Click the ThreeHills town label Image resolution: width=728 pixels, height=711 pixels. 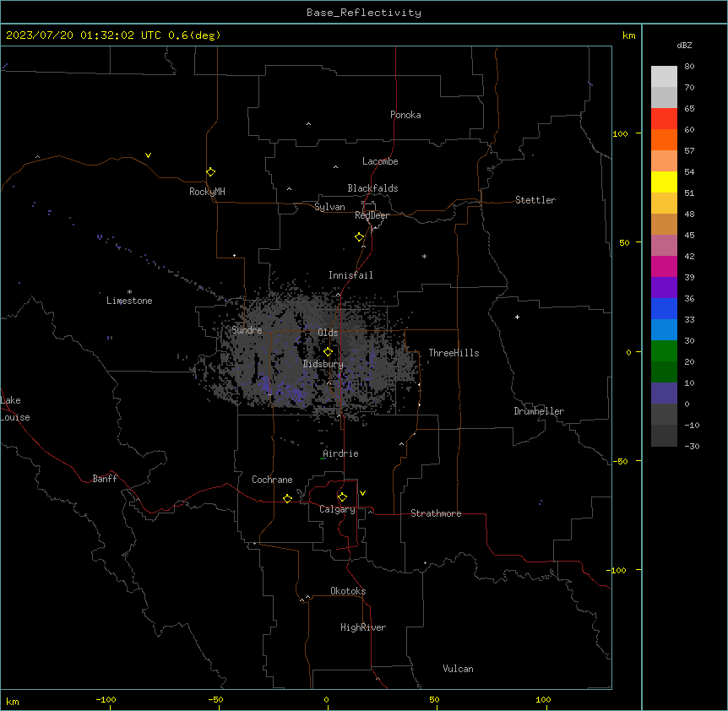pos(454,353)
